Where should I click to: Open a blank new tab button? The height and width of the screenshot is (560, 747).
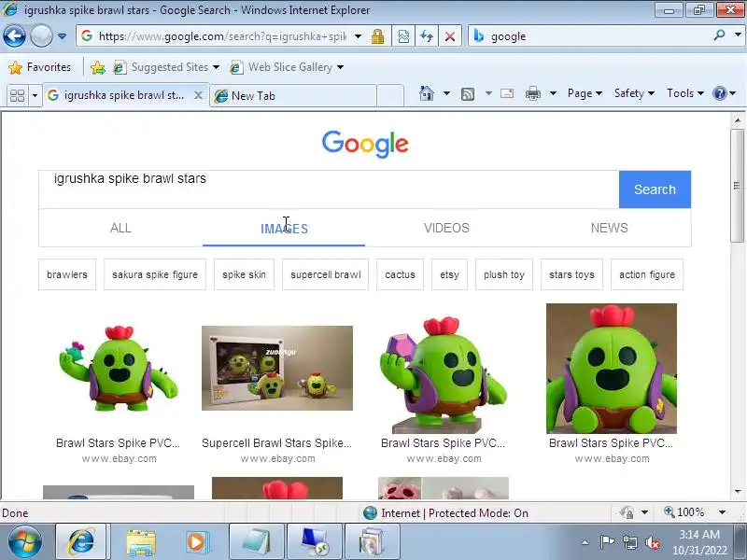tap(390, 96)
